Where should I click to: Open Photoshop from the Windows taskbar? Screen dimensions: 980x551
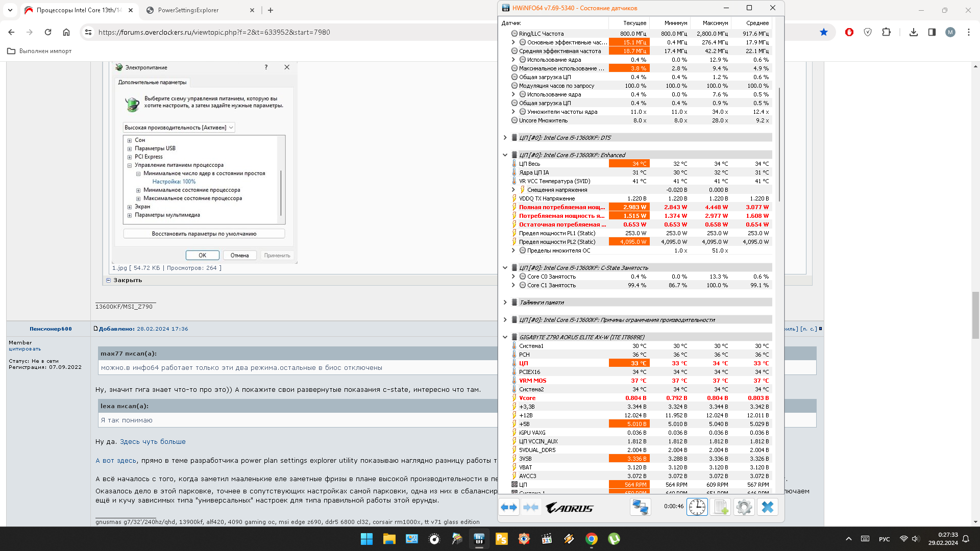point(501,539)
